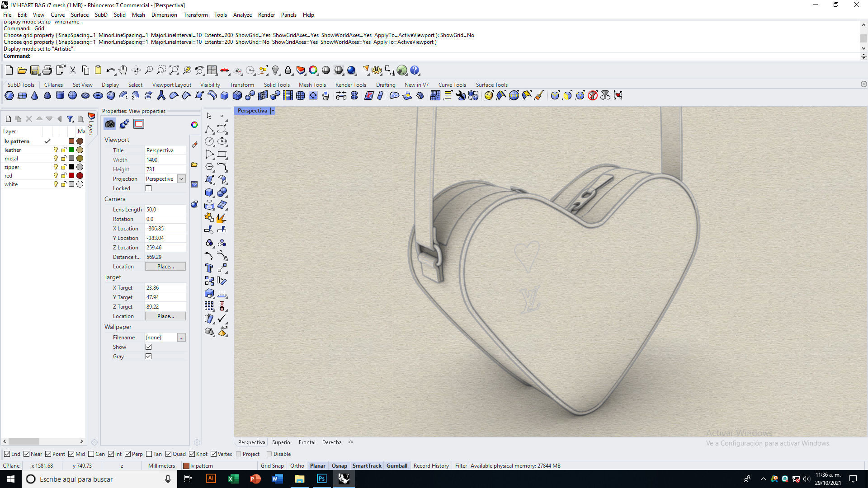The image size is (868, 488).
Task: Enable the Cen osnap checkbox
Action: (x=91, y=454)
